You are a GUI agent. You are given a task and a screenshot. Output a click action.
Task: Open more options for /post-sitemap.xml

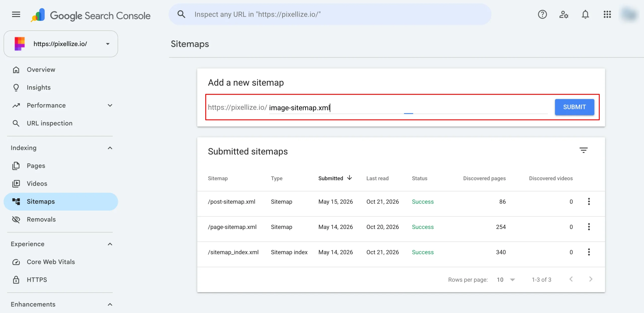[x=589, y=202]
